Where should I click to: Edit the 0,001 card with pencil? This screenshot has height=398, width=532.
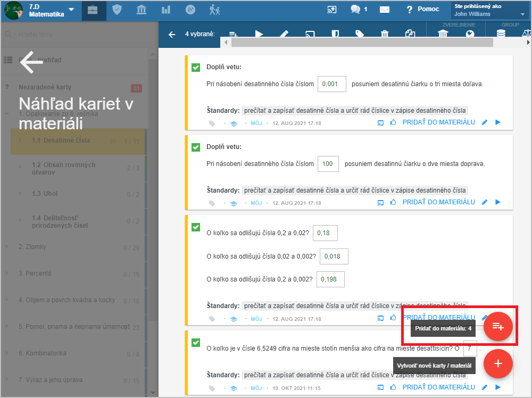pyautogui.click(x=485, y=122)
